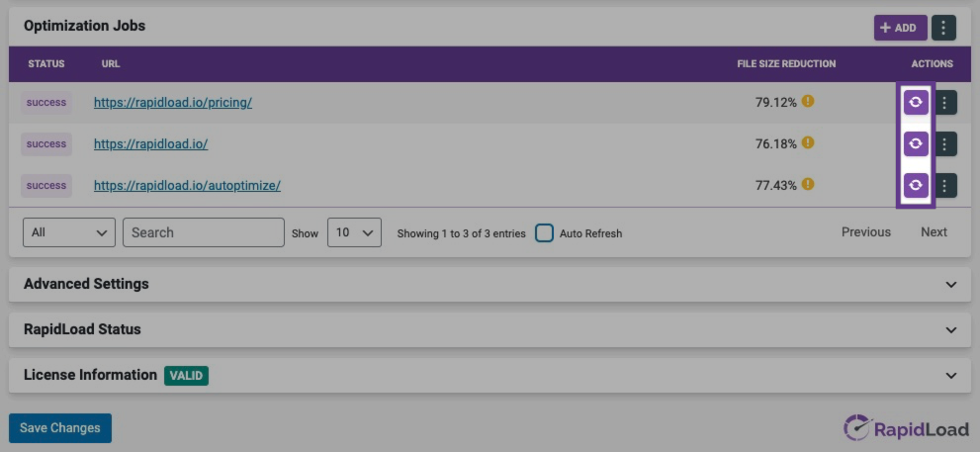Click warning icon next to 79.12% reduction
The height and width of the screenshot is (452, 980).
click(x=808, y=101)
